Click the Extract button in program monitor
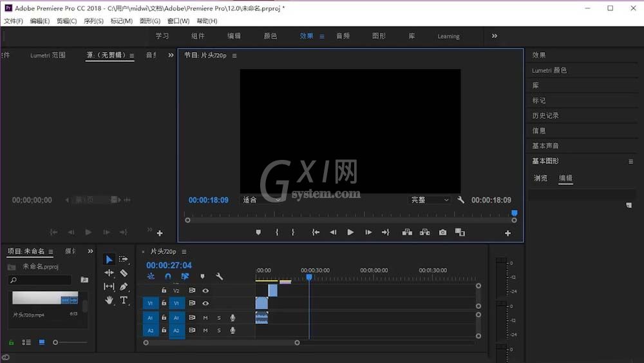Viewport: 644px width, 363px height. pos(424,233)
